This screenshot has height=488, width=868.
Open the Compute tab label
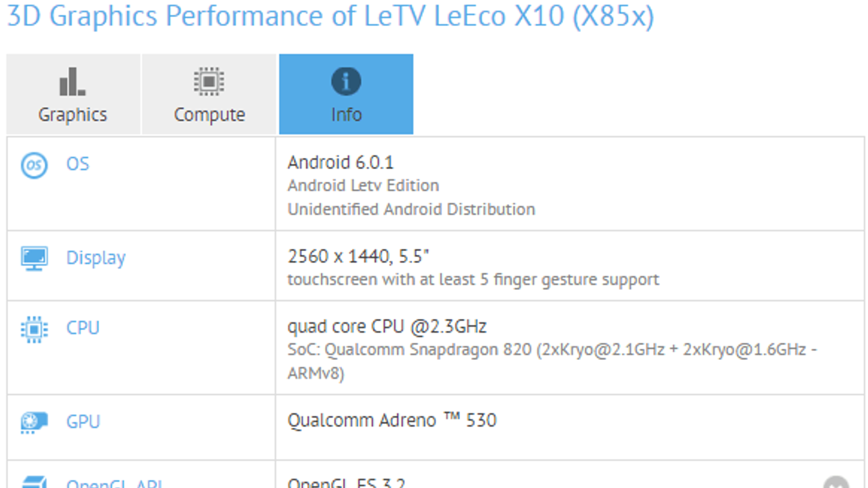(209, 115)
